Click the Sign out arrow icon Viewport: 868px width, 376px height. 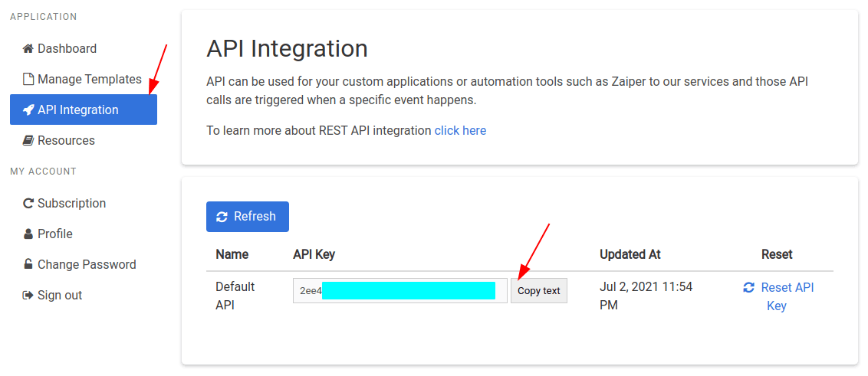[28, 296]
